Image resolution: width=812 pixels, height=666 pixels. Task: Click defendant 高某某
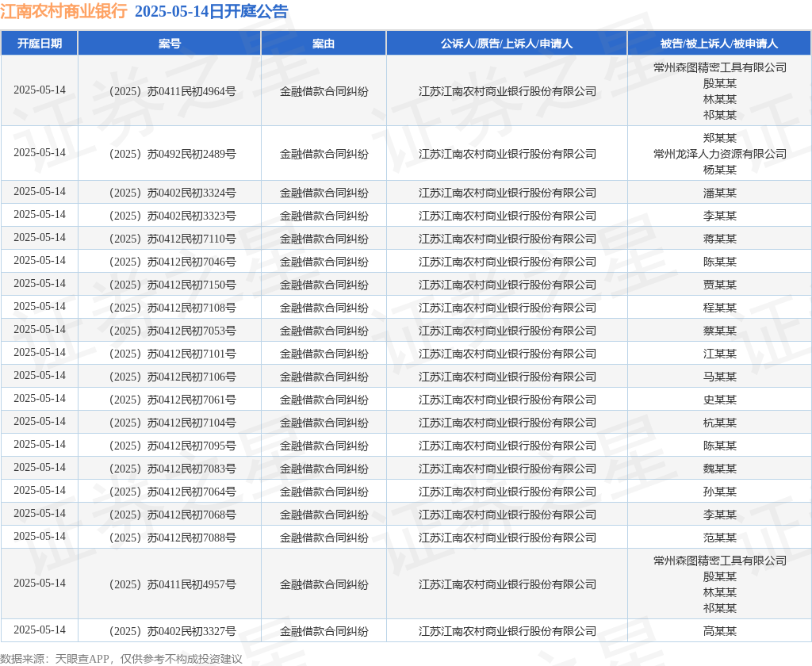coord(720,631)
